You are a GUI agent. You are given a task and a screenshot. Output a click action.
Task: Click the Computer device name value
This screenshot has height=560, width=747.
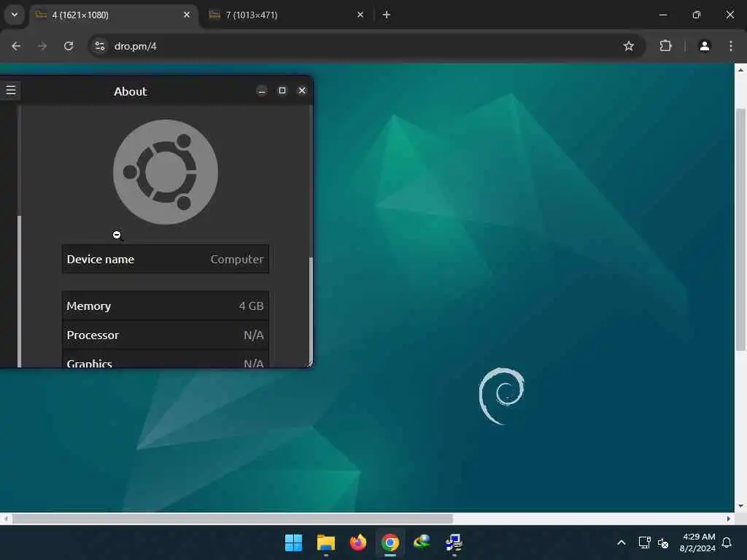click(x=237, y=259)
